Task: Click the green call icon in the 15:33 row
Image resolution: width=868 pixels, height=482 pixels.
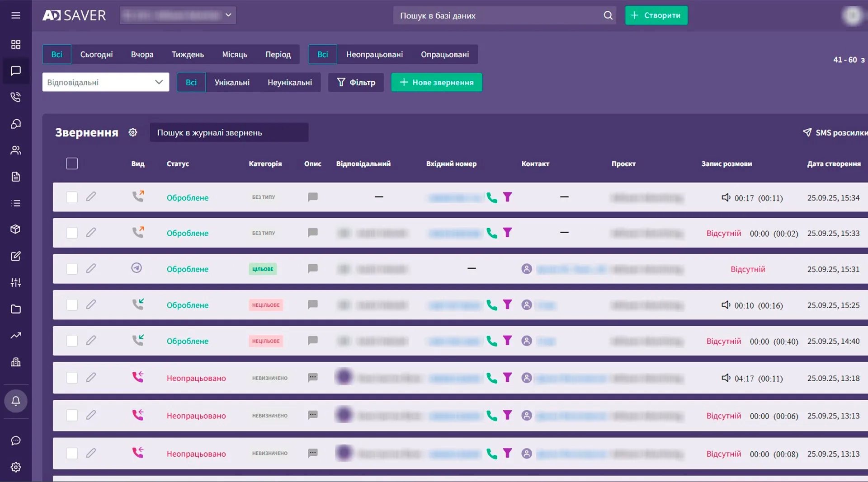Action: click(492, 233)
